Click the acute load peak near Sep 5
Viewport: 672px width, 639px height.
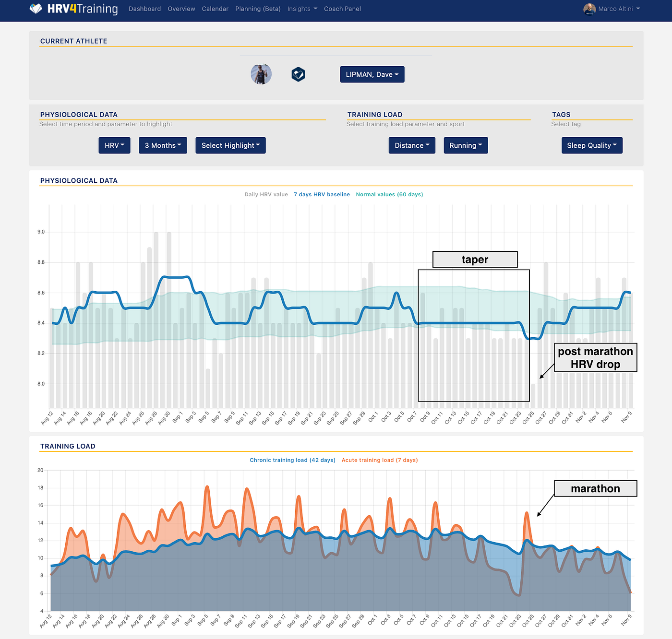click(207, 486)
